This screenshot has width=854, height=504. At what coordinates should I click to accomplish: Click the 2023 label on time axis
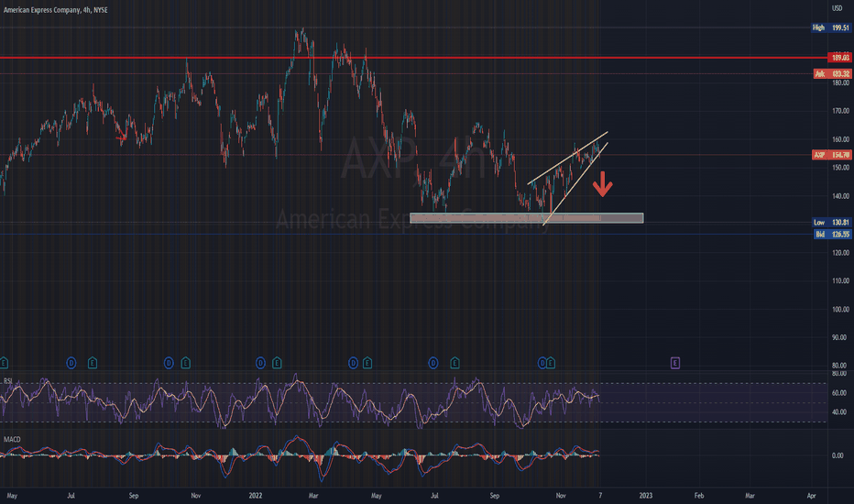(x=645, y=496)
